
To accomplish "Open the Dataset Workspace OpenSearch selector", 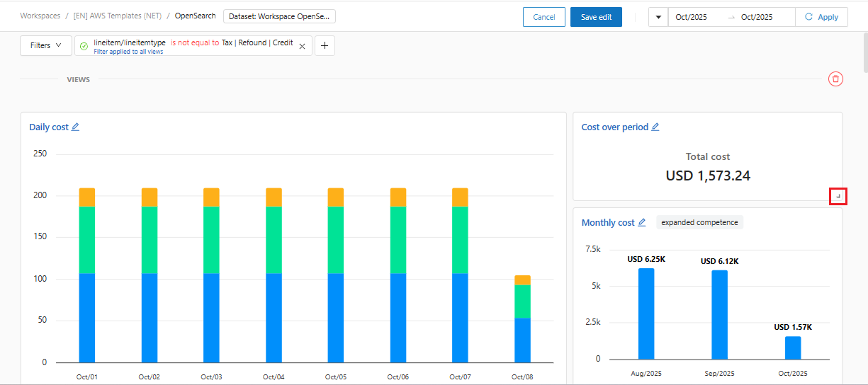I will pos(279,16).
